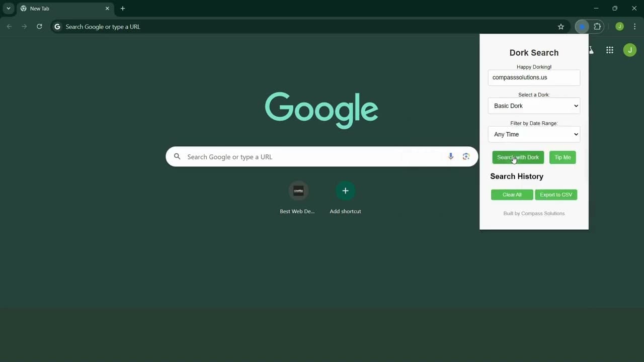Open the Extensions puzzle menu
Viewport: 644px width, 362px height.
(x=597, y=27)
